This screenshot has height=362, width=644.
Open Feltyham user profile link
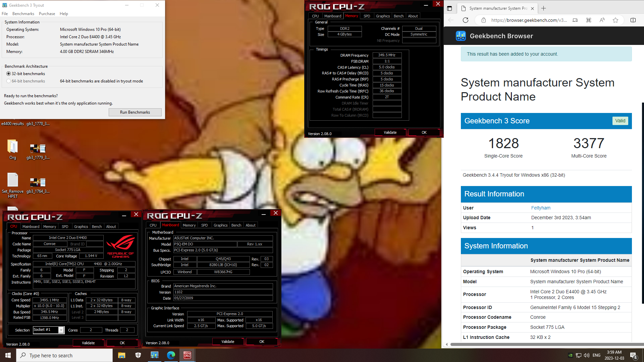[541, 208]
